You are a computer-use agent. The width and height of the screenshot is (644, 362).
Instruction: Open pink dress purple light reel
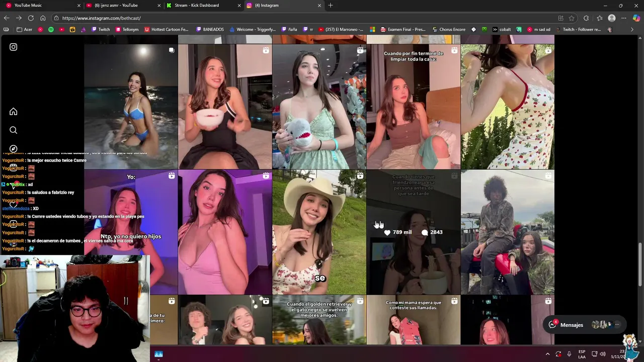point(225,232)
